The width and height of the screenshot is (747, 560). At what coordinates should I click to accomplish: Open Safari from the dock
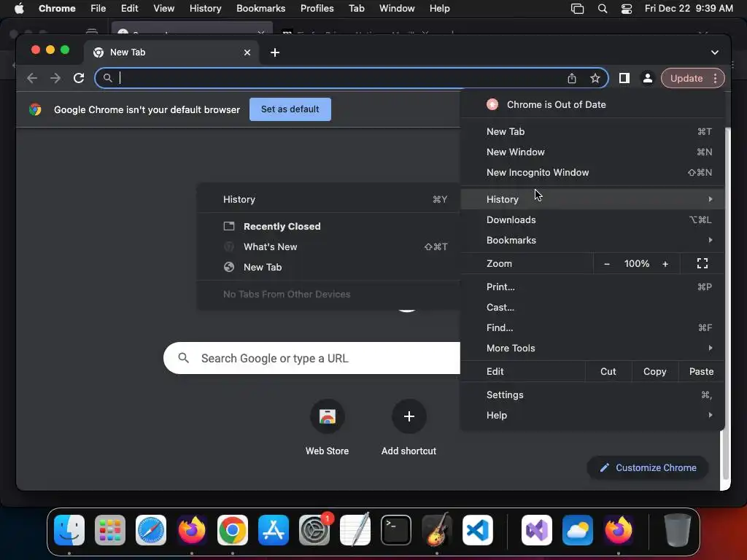151,530
